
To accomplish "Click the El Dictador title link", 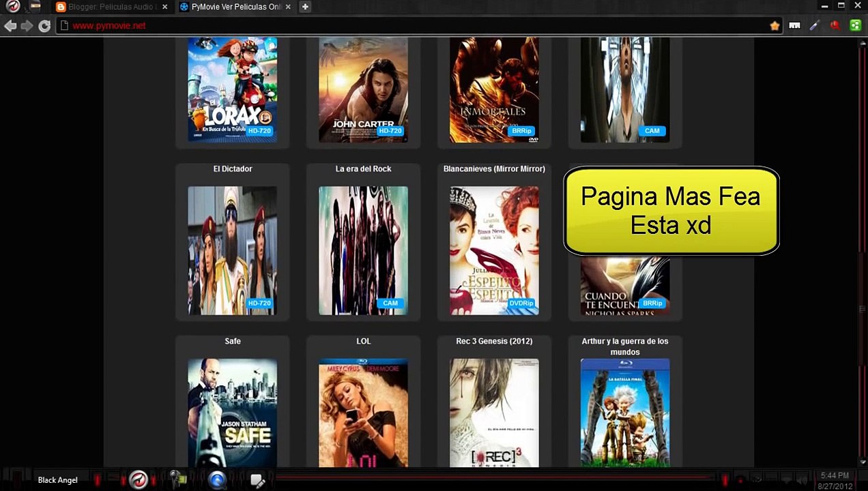I will 233,168.
